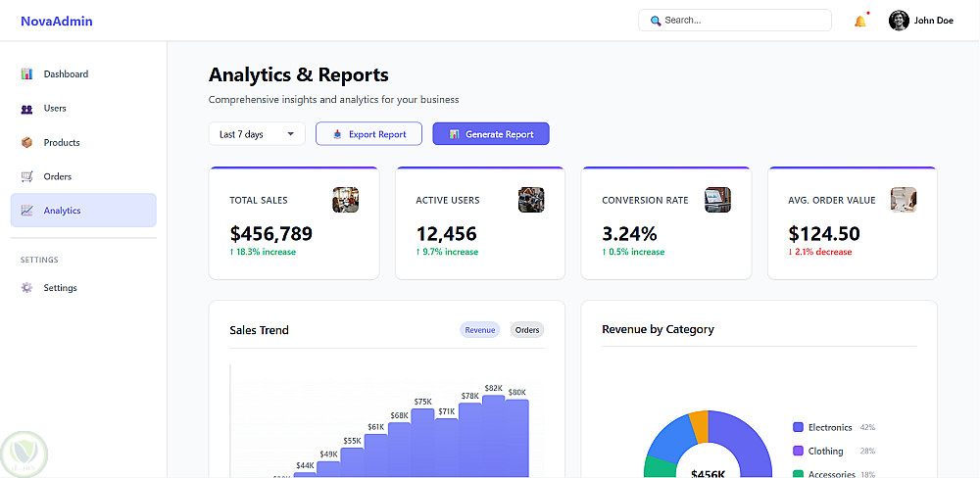Click the Orders cart icon
The height and width of the screenshot is (478, 980).
tap(26, 176)
